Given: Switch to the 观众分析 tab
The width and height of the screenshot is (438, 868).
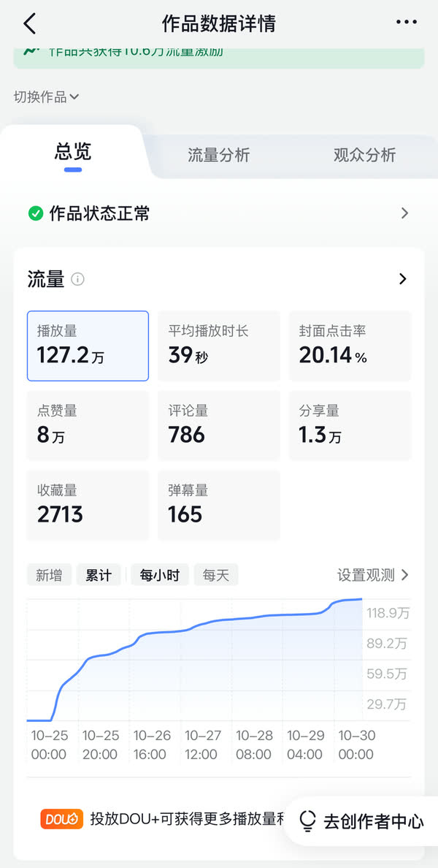Looking at the screenshot, I should pyautogui.click(x=365, y=154).
